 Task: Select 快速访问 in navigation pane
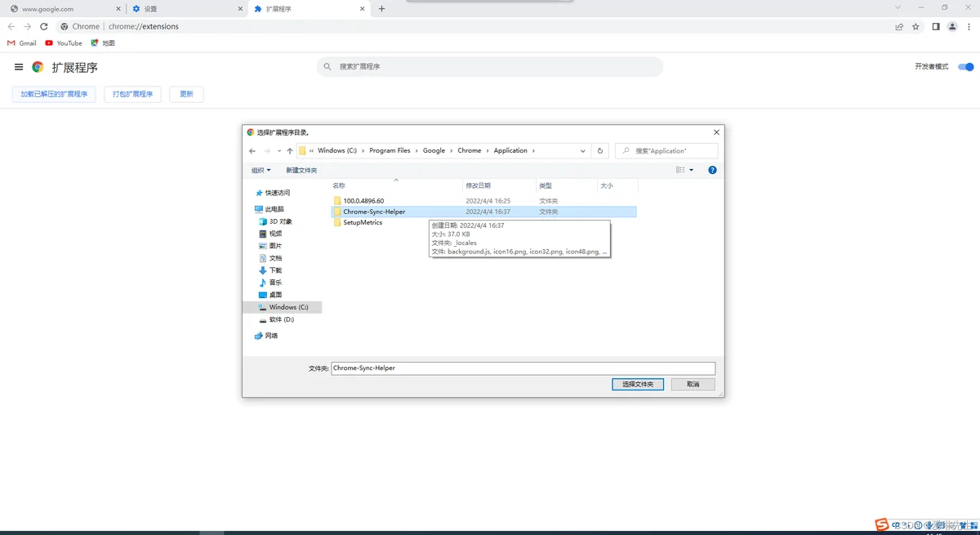[x=273, y=193]
